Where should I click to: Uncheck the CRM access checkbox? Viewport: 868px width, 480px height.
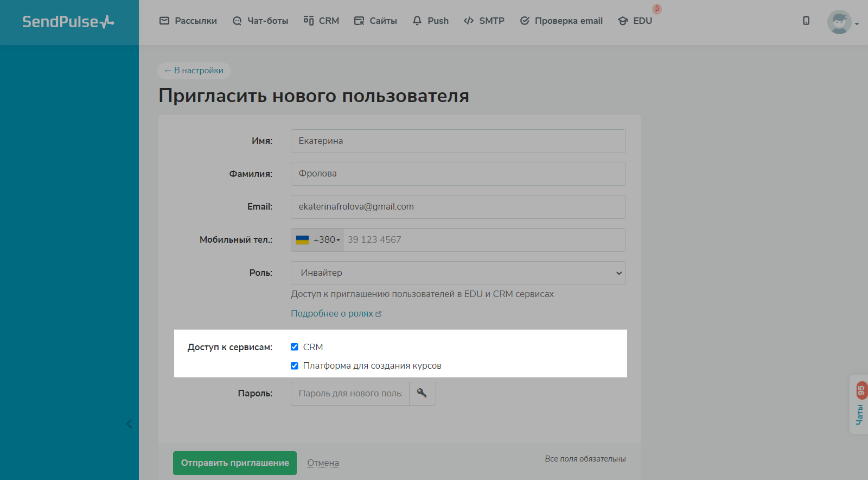point(295,347)
